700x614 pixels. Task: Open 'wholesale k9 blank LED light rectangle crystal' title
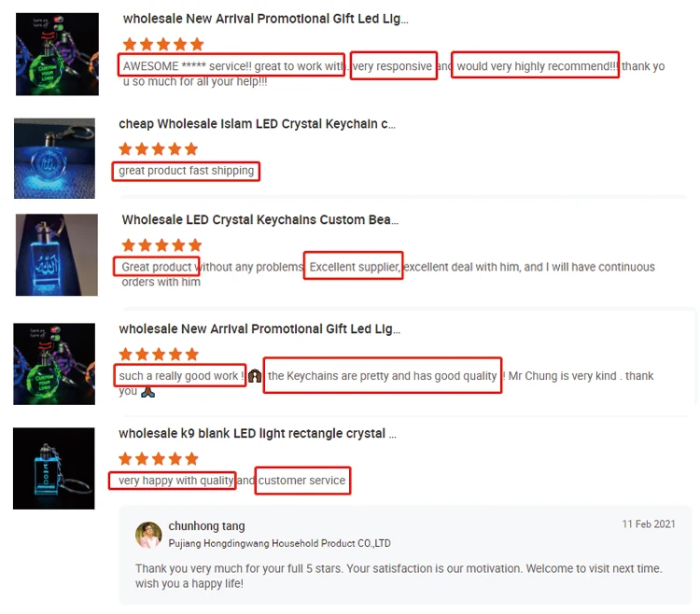pos(258,433)
